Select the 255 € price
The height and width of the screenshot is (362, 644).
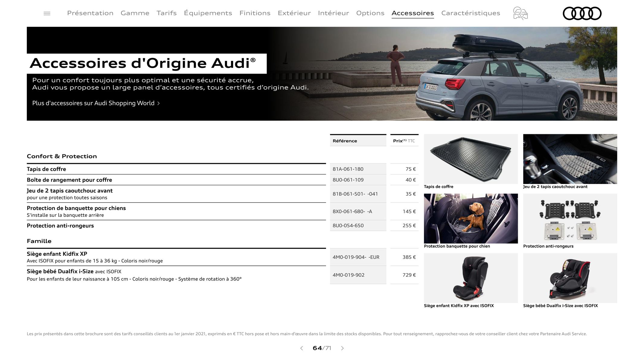coord(409,226)
